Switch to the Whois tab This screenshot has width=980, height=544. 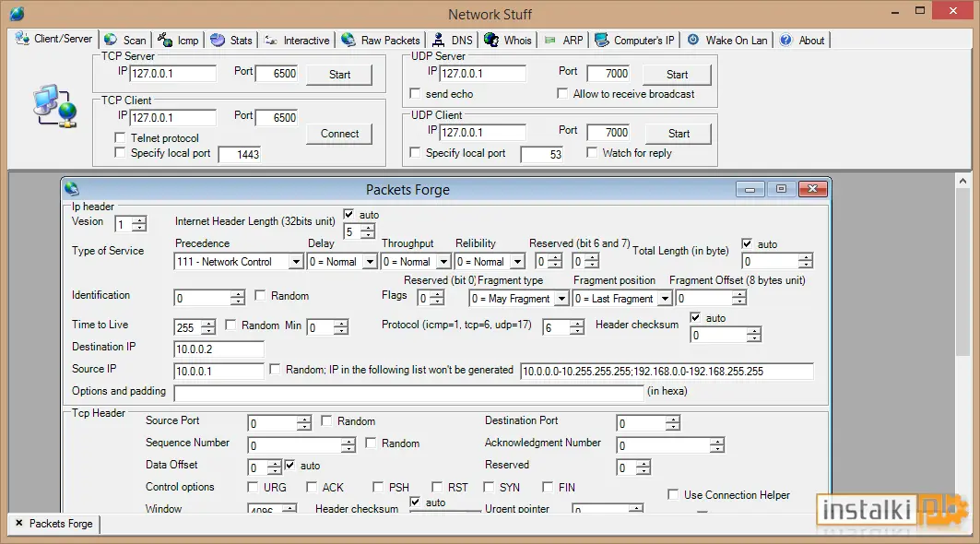509,40
